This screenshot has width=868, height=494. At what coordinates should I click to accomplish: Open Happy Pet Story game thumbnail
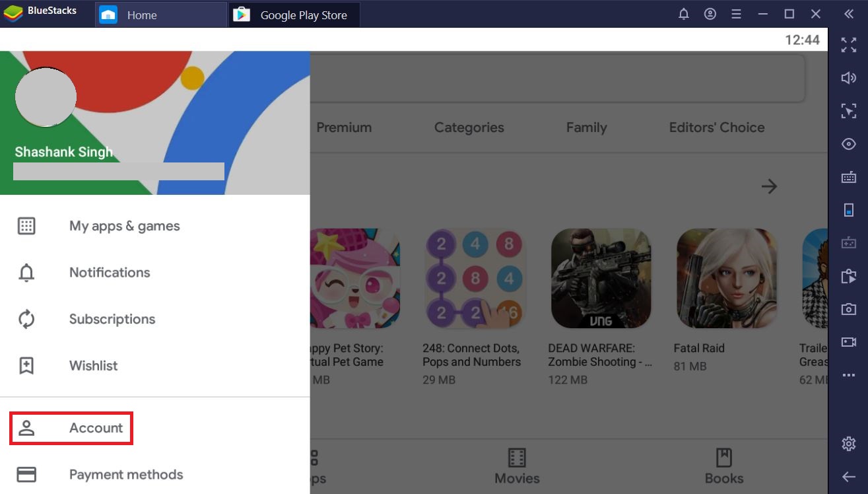354,279
